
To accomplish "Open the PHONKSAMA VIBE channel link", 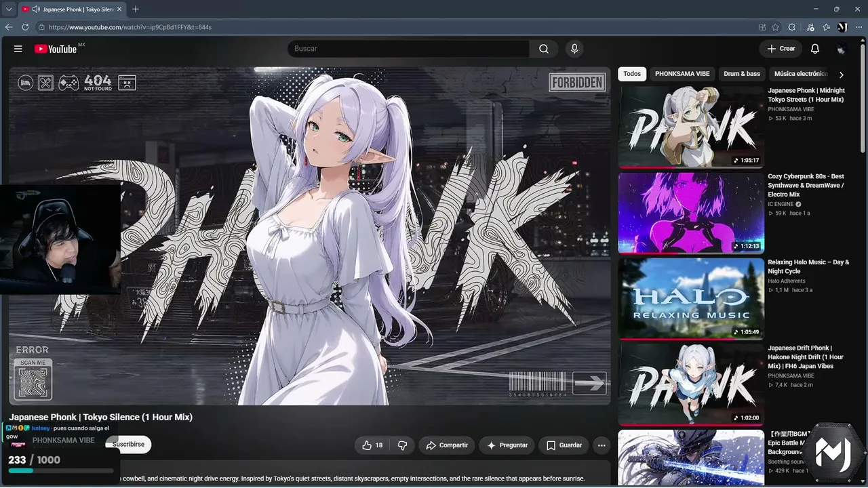I will 64,441.
